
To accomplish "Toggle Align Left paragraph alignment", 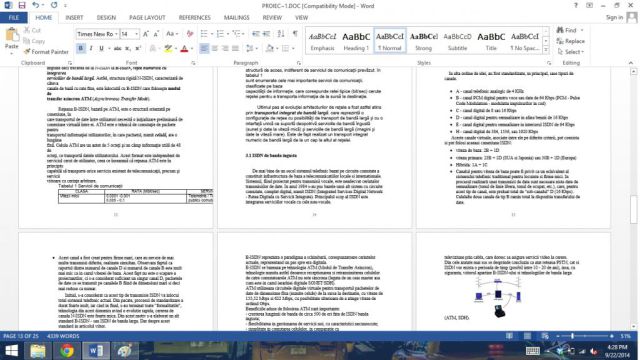I will coord(204,49).
